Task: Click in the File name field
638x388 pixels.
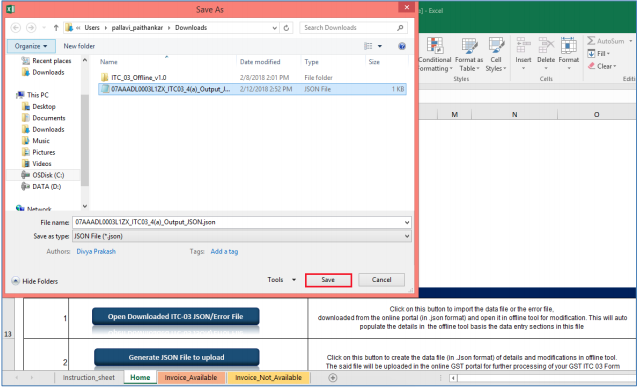Action: coord(242,222)
